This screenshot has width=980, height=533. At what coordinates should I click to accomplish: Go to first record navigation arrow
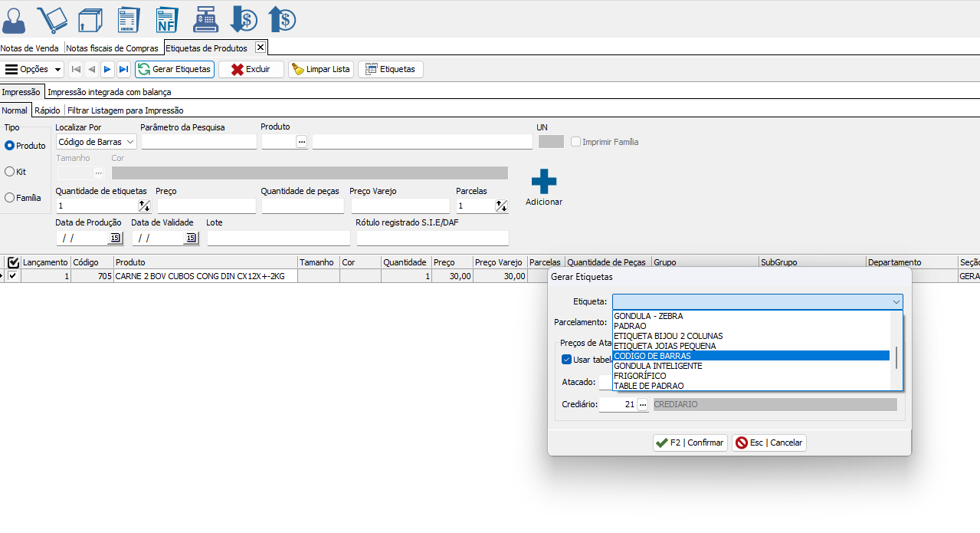76,69
